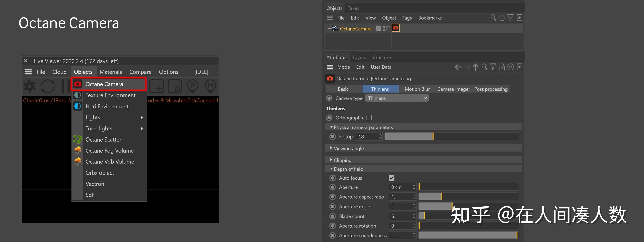Open Attributes Mode menu
The height and width of the screenshot is (242, 644).
(344, 67)
